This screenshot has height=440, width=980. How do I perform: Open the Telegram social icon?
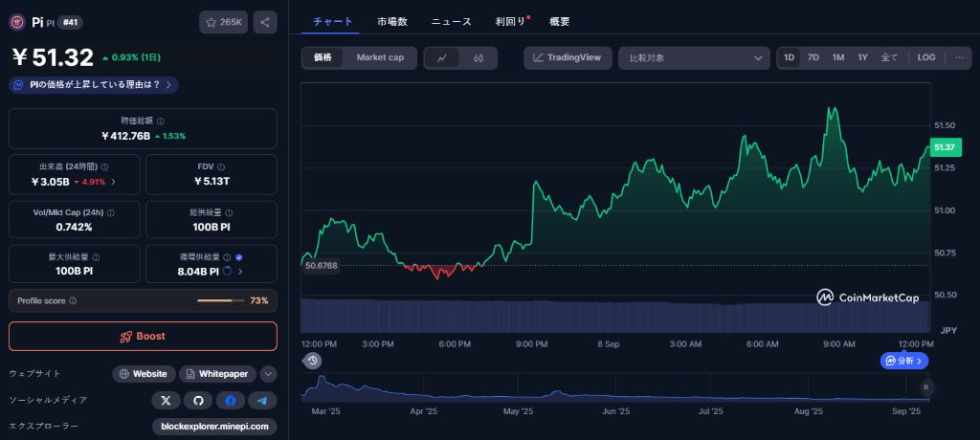pos(262,400)
